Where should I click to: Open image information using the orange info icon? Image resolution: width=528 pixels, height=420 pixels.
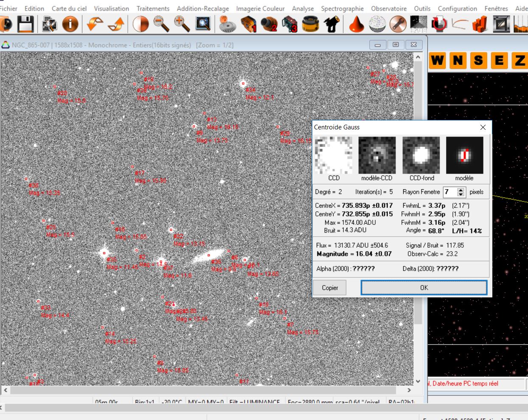point(70,24)
